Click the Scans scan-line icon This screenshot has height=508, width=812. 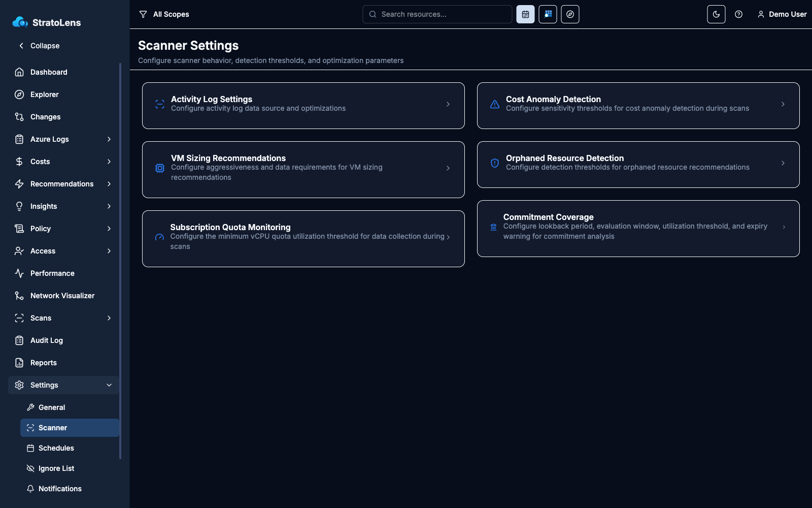click(x=19, y=318)
